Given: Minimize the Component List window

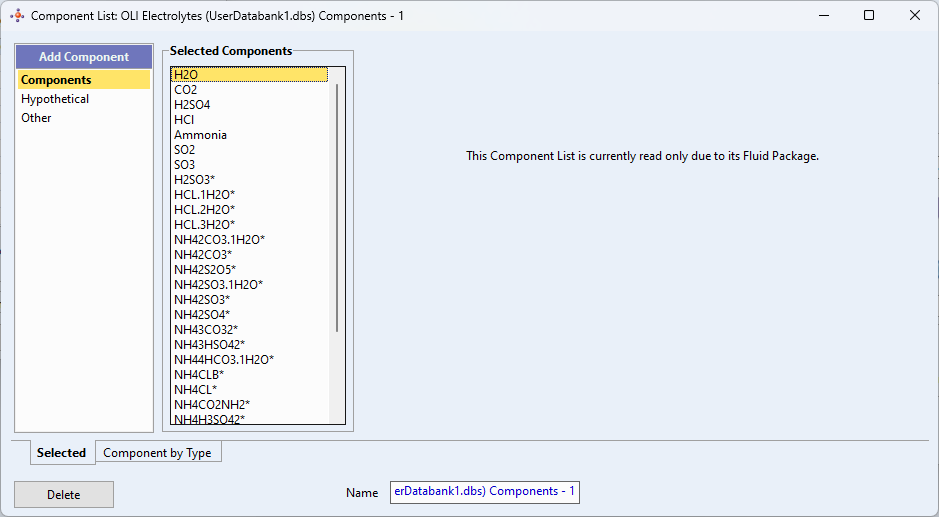Looking at the screenshot, I should [x=824, y=16].
